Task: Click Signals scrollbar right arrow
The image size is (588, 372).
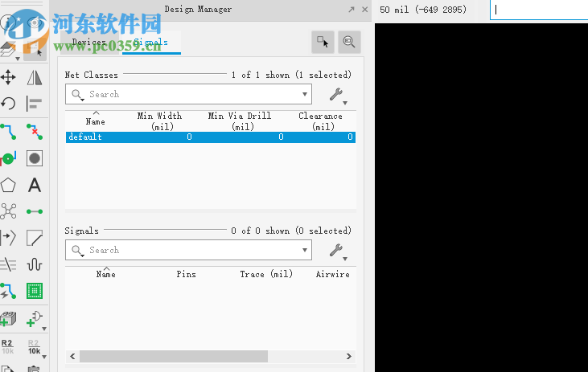Action: coord(349,356)
